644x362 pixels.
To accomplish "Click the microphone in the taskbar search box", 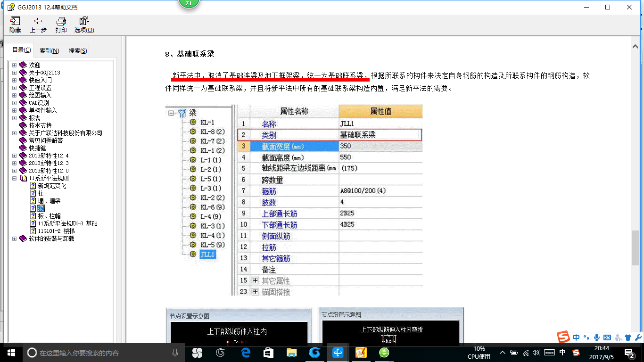I will [x=175, y=353].
